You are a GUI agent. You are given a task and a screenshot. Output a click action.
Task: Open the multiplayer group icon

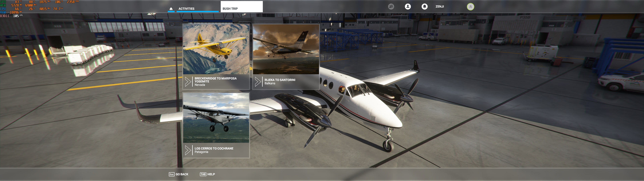391,7
